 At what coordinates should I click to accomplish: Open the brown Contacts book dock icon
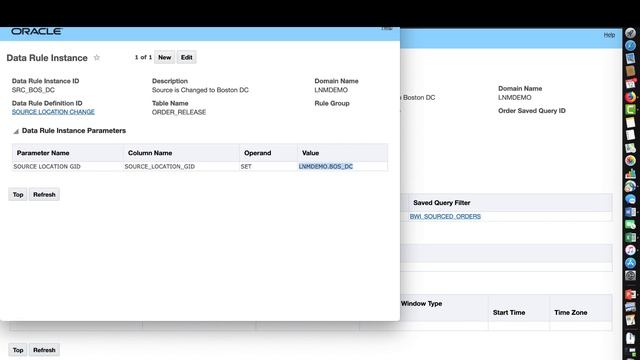631,71
